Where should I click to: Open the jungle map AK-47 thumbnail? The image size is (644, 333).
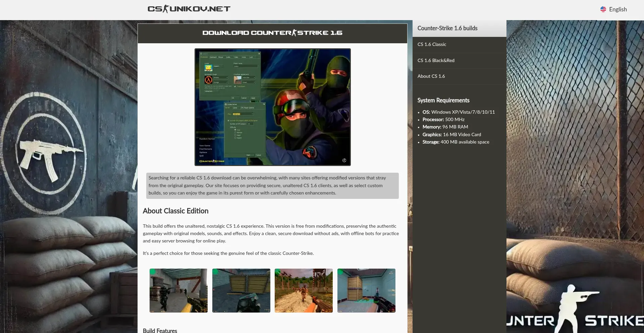click(304, 290)
